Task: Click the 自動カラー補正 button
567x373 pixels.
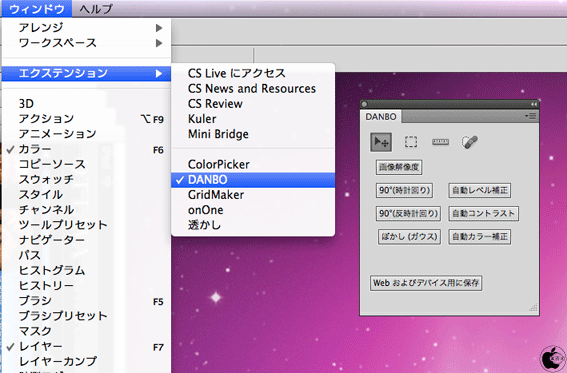Action: [x=480, y=237]
